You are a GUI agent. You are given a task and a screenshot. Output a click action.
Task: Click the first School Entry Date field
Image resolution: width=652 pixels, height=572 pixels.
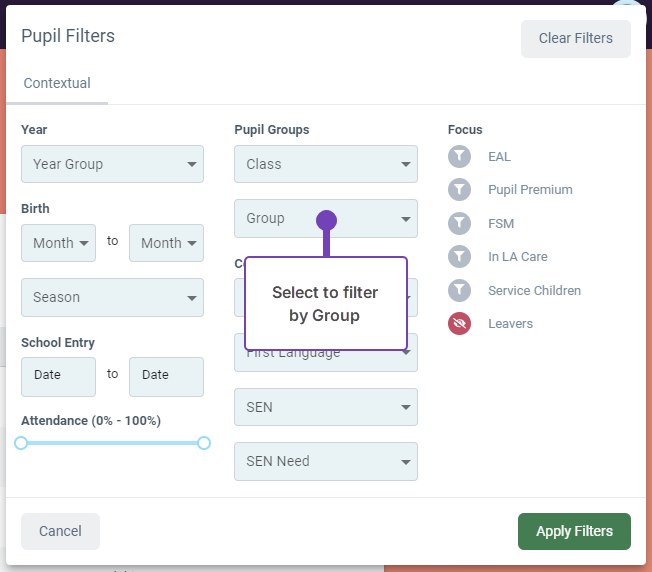tap(58, 376)
